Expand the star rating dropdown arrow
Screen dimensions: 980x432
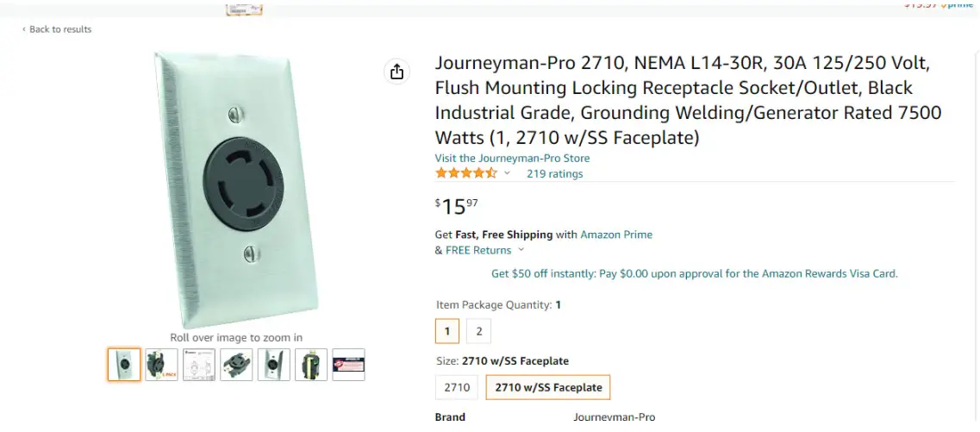click(x=507, y=173)
